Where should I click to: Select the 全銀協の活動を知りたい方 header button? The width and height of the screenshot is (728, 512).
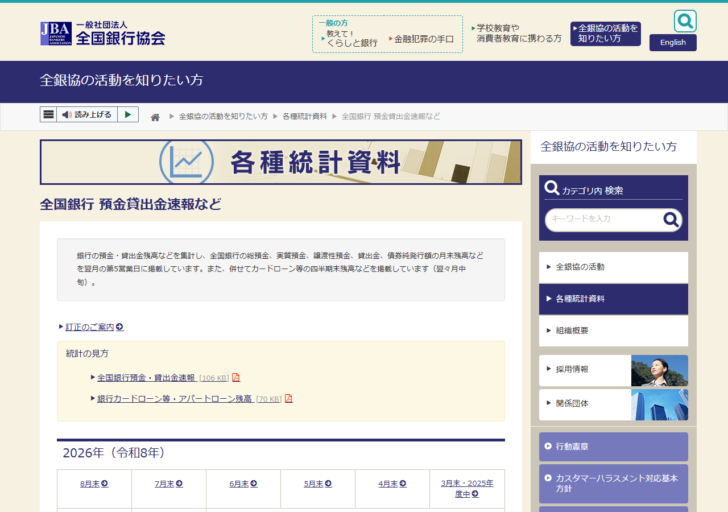(605, 33)
